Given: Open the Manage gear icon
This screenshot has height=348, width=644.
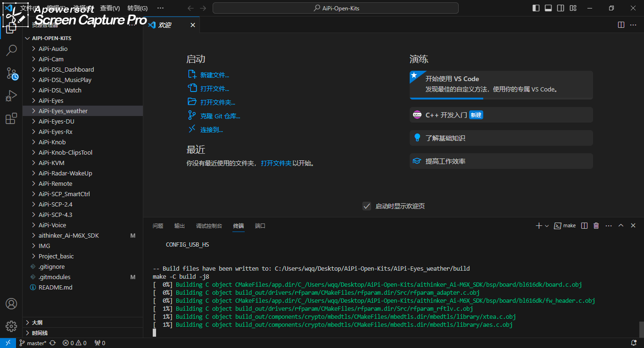Looking at the screenshot, I should coord(11,326).
